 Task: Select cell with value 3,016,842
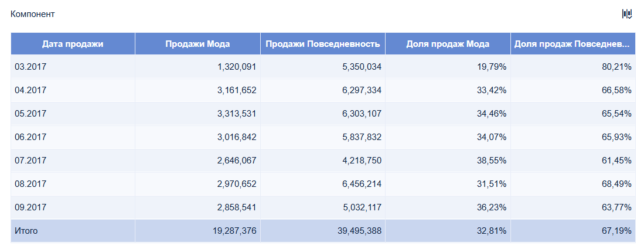tap(197, 137)
